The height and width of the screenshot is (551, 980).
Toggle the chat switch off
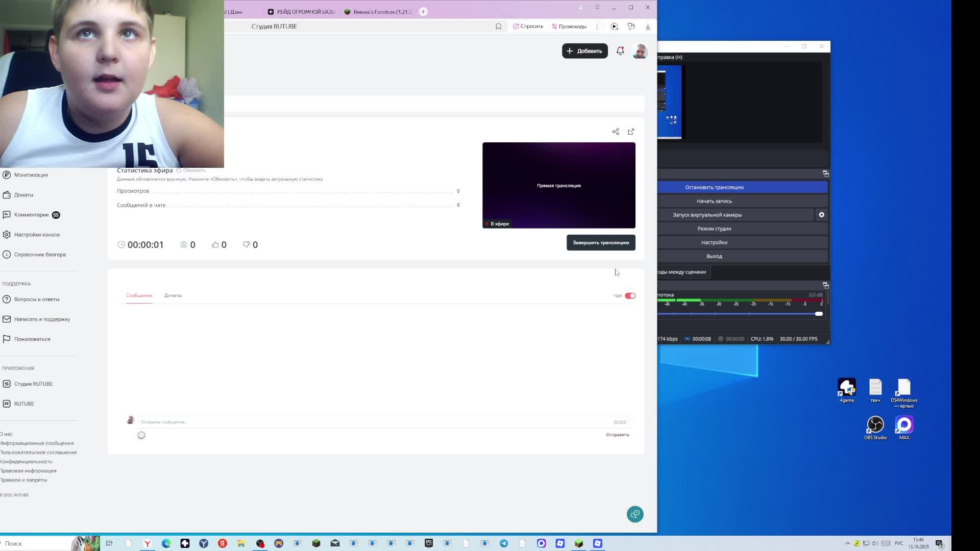click(630, 296)
